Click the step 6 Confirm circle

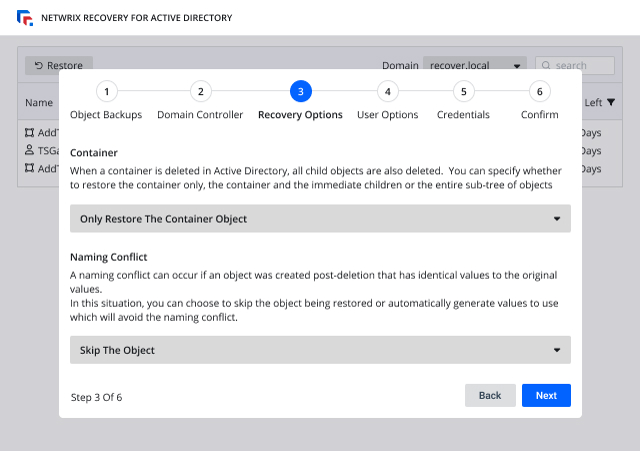click(540, 92)
